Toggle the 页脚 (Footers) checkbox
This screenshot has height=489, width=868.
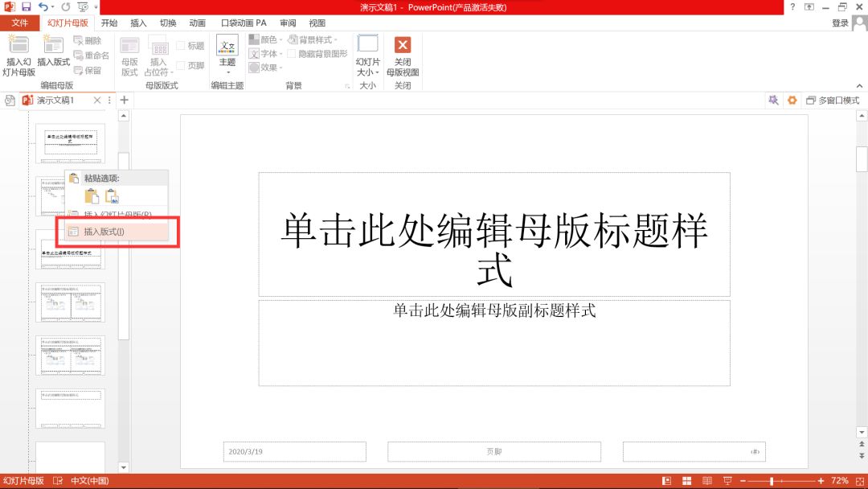(x=181, y=66)
